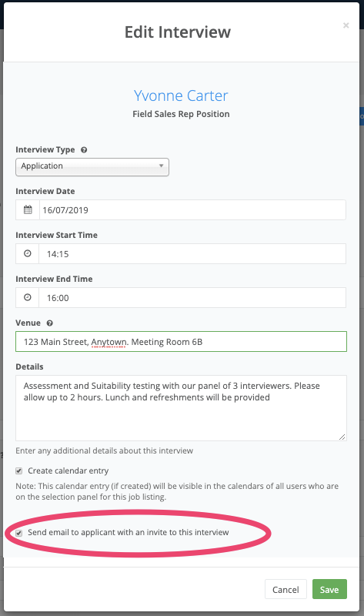The width and height of the screenshot is (364, 616).
Task: Click inside the Details text area
Action: 181,408
